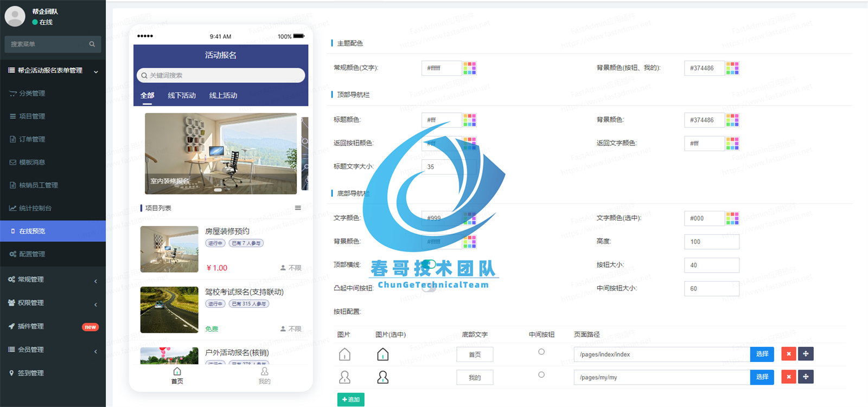868x407 pixels.
Task: Open color picker for 主题配色 背景颜色(按钮、我的)
Action: tap(732, 68)
